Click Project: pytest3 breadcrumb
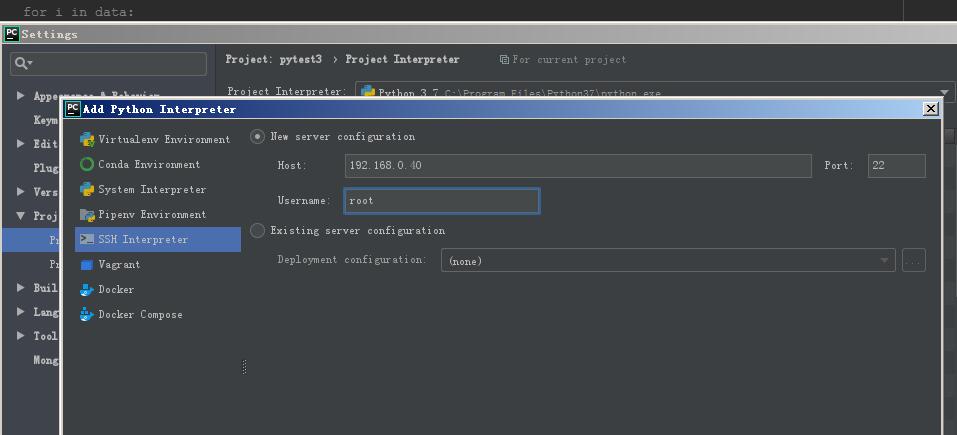The width and height of the screenshot is (957, 435). (x=273, y=59)
